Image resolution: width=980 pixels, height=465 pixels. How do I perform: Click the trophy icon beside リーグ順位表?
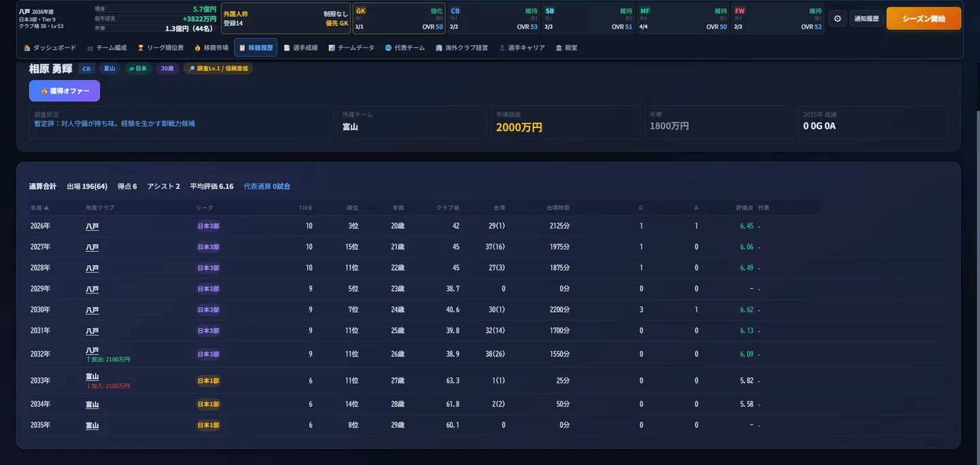click(141, 48)
